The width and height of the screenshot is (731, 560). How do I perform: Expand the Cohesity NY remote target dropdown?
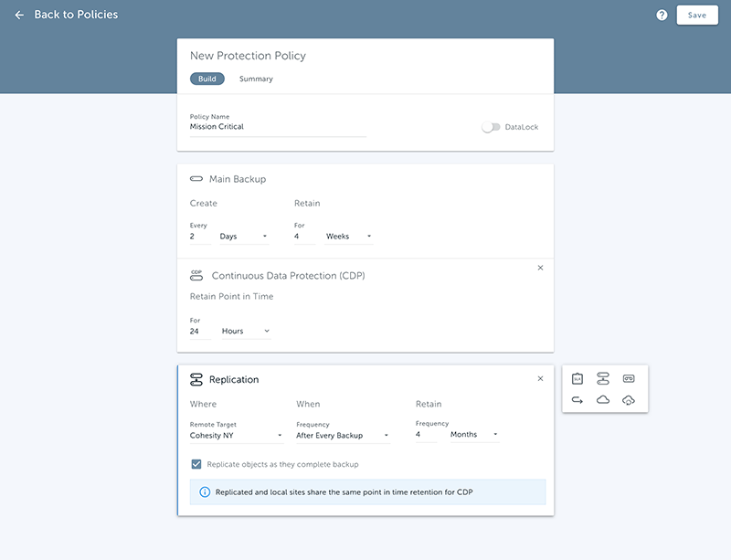237,435
